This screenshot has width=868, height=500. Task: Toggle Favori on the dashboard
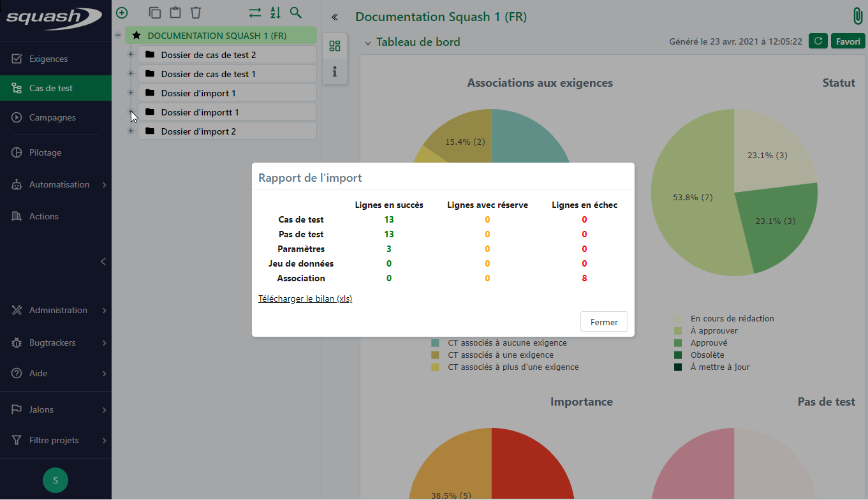point(848,41)
